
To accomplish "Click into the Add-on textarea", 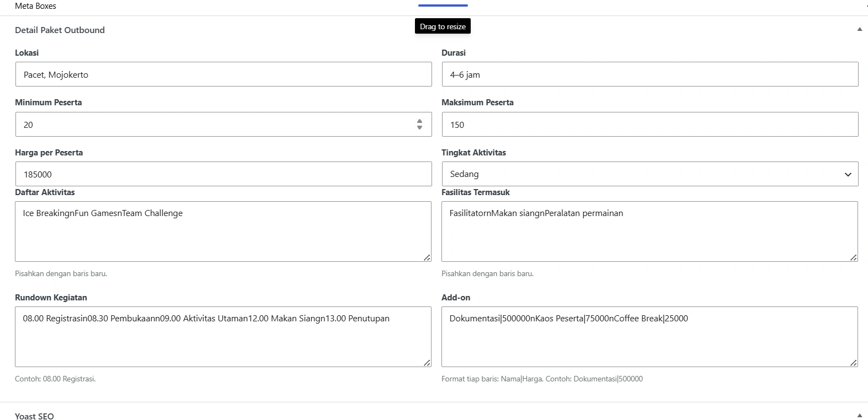I will [649, 337].
